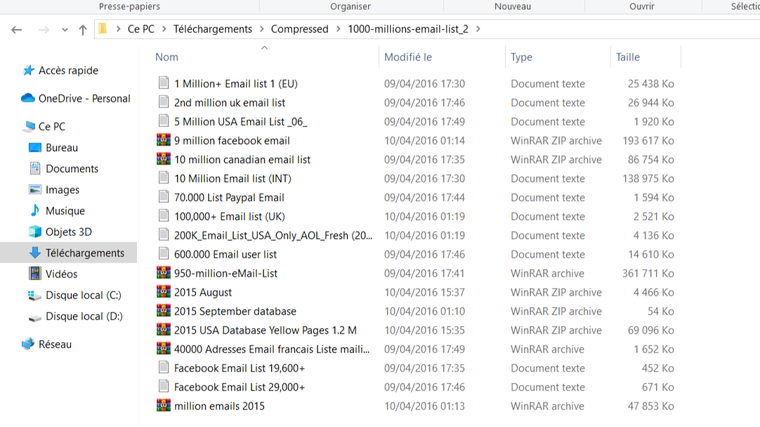Sort files by Taille column

628,57
